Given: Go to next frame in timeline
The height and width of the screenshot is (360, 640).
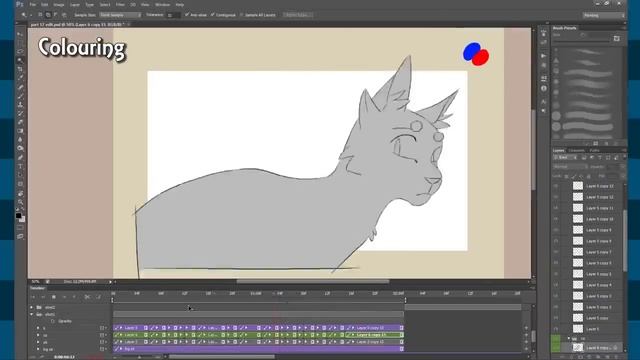Looking at the screenshot, I should coord(64,297).
